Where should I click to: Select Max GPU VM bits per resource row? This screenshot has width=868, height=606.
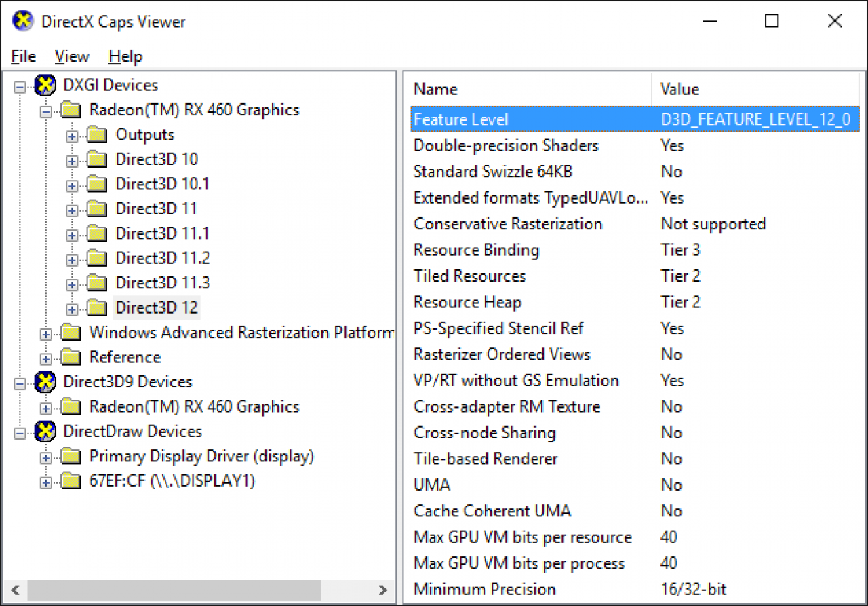click(x=635, y=537)
